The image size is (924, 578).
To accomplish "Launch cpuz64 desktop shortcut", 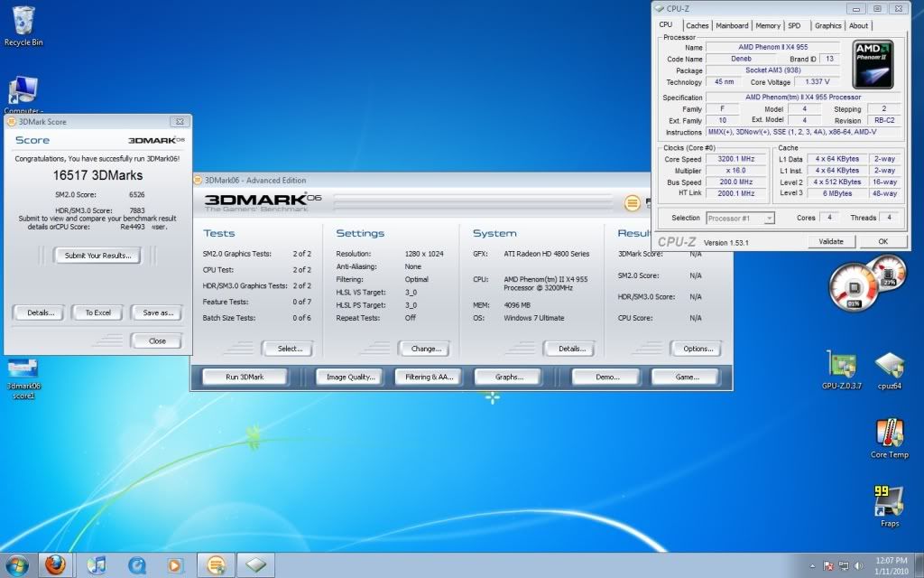I will click(x=889, y=370).
